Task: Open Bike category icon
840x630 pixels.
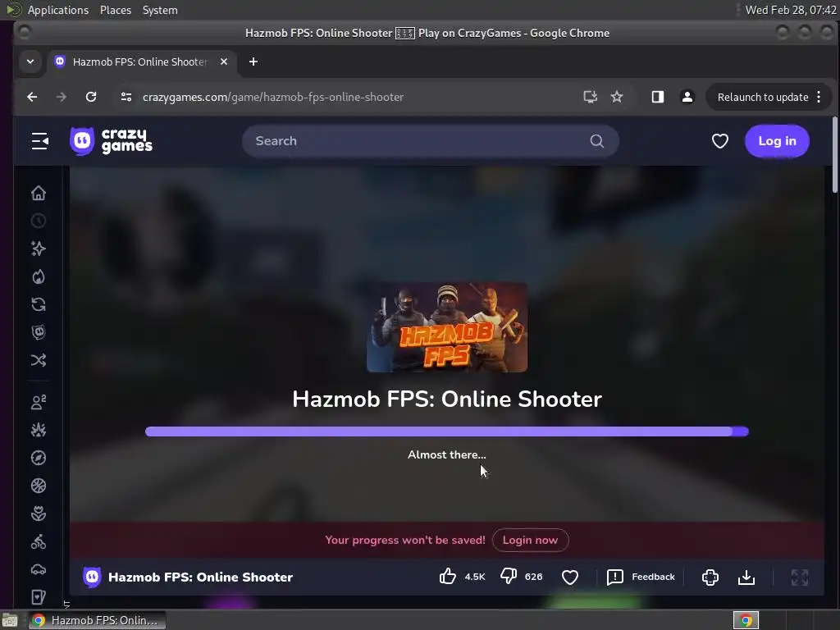Action: [39, 541]
